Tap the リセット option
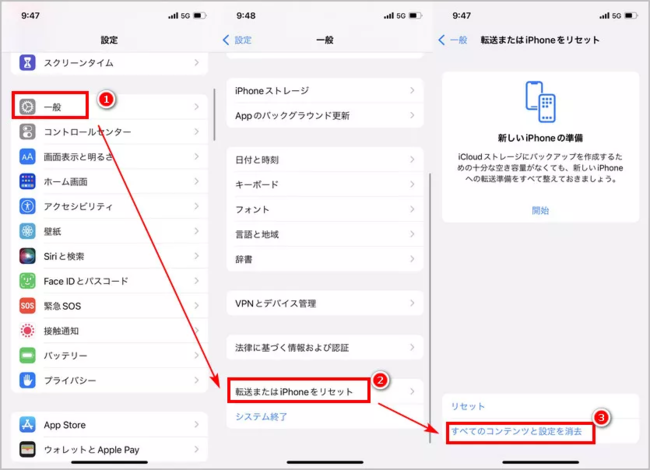This screenshot has height=471, width=650. tap(468, 406)
